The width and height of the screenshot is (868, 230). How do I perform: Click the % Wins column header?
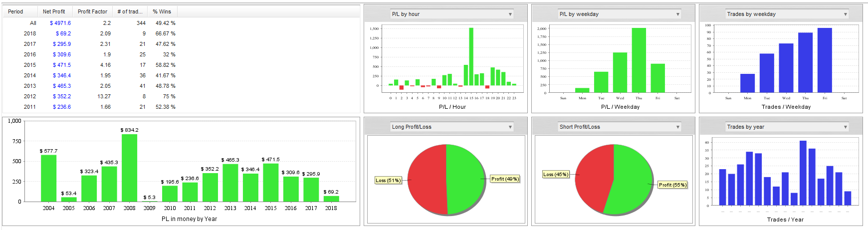point(162,11)
